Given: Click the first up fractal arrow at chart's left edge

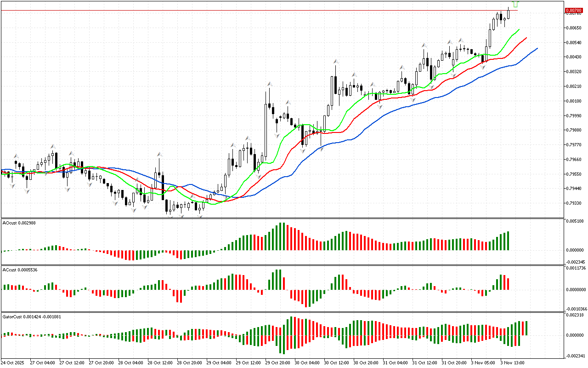Looking at the screenshot, I should tap(16, 156).
